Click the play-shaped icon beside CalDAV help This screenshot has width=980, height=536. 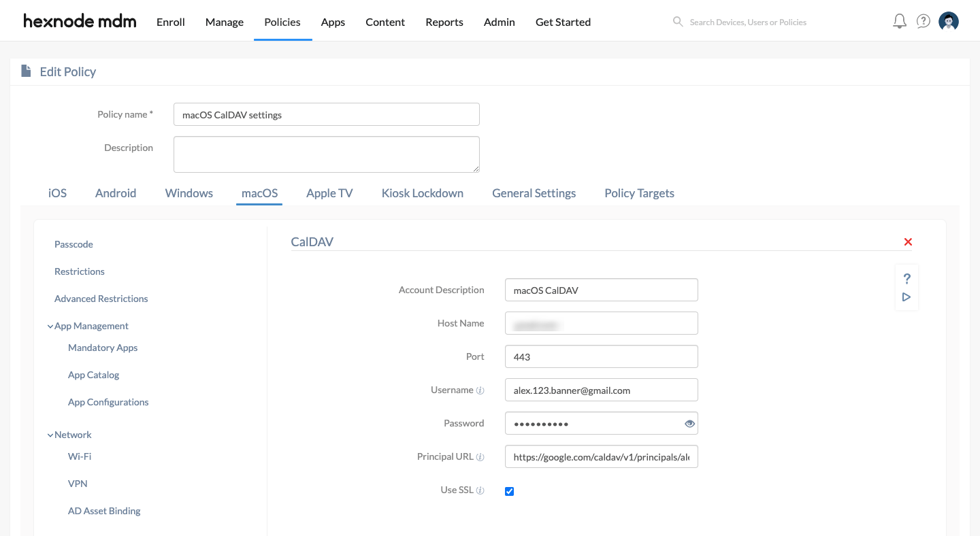pos(906,296)
